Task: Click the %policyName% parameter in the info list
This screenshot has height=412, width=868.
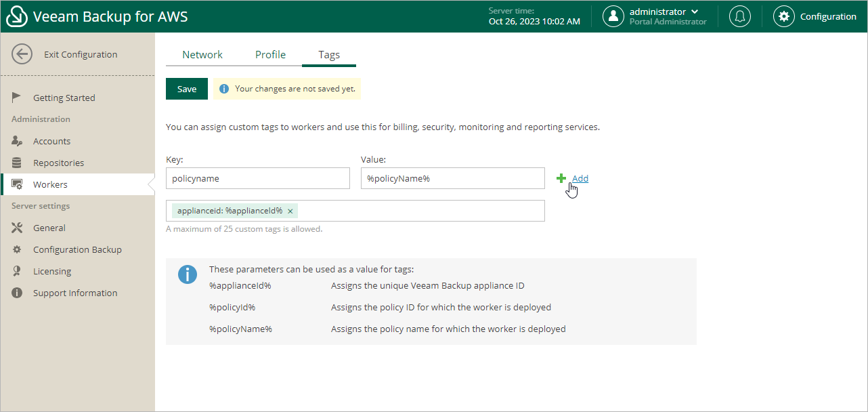Action: pos(240,329)
